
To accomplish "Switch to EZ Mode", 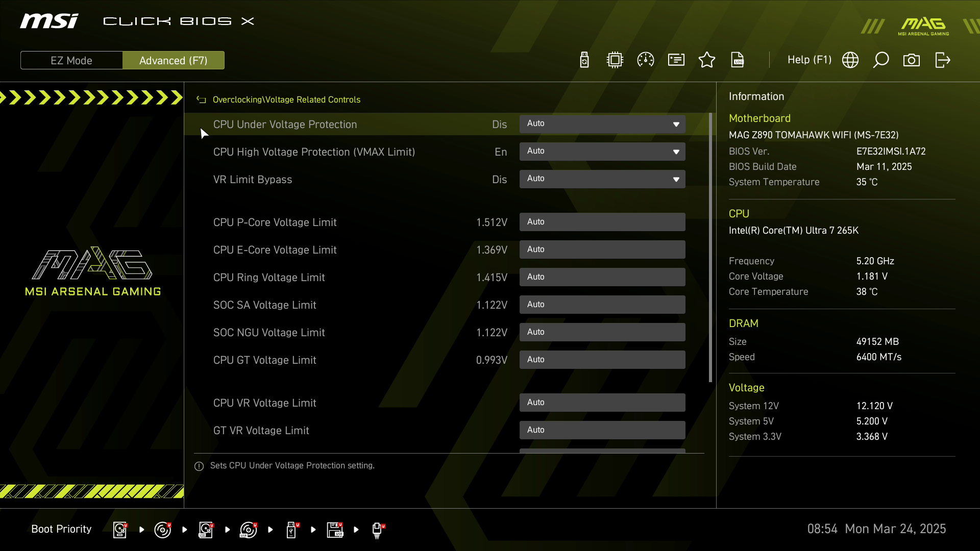I will (x=71, y=61).
